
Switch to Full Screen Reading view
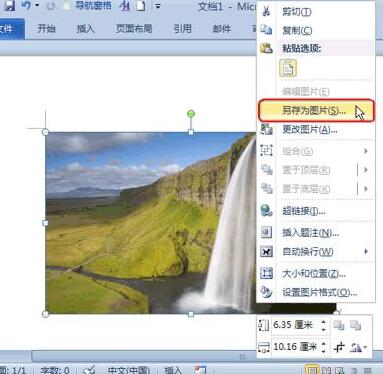coord(327,370)
